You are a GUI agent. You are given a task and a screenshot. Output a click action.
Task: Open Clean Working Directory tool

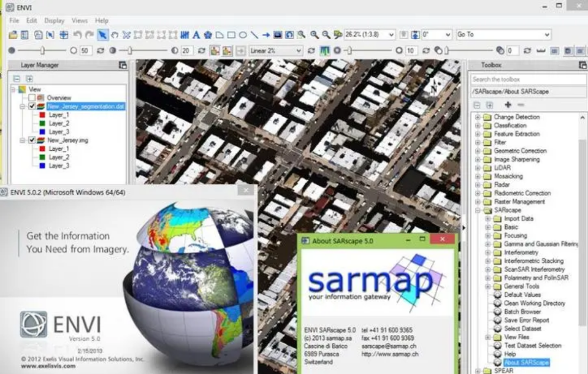coord(535,303)
